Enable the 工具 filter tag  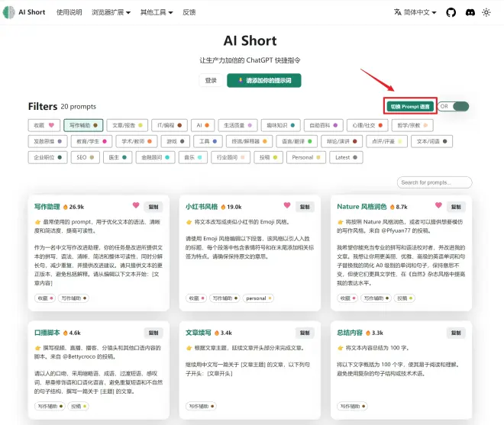(208, 141)
